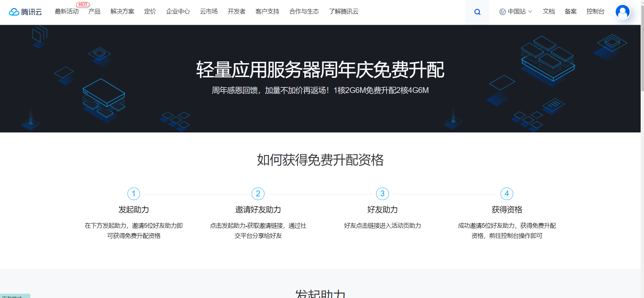The width and height of the screenshot is (644, 298).
Task: Go to 控制台 console link
Action: click(595, 11)
